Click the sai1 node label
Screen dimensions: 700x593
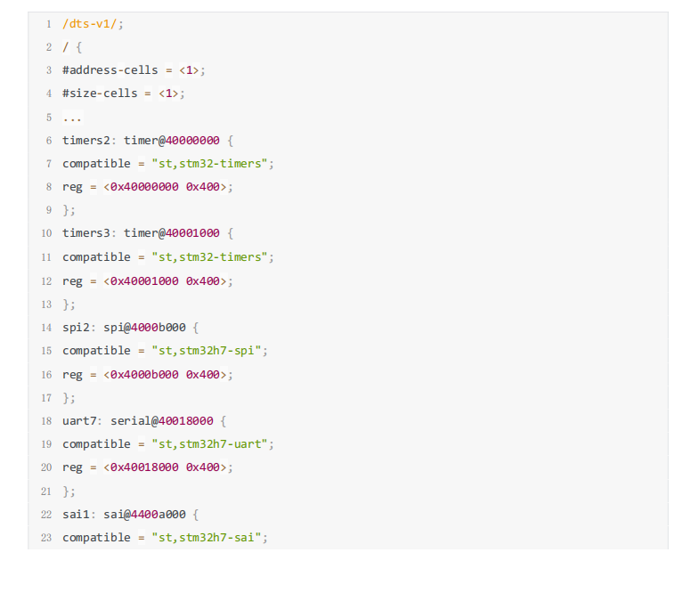click(x=77, y=514)
